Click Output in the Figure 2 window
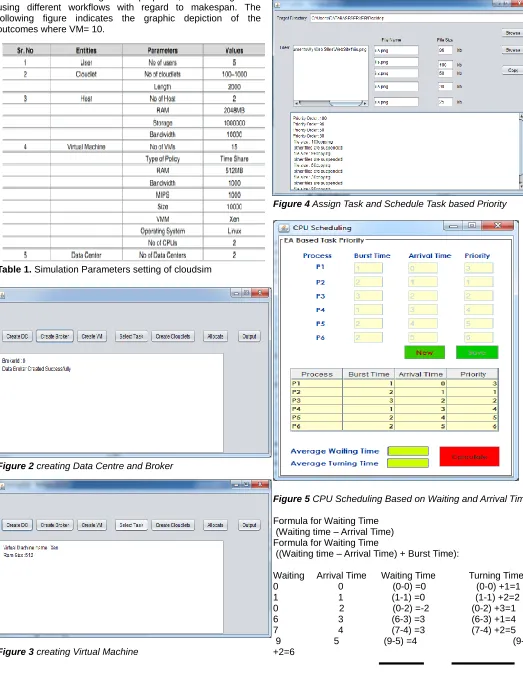The height and width of the screenshot is (677, 523). click(x=249, y=336)
